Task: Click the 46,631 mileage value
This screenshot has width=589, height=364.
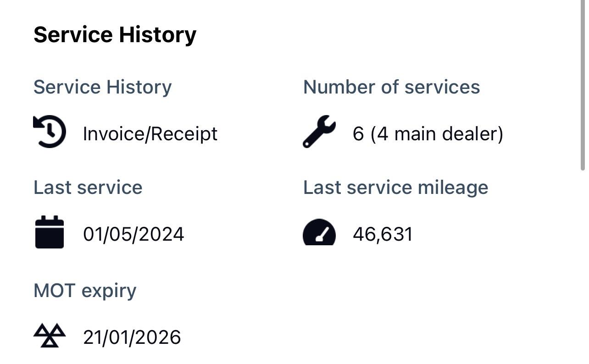Action: [x=383, y=234]
